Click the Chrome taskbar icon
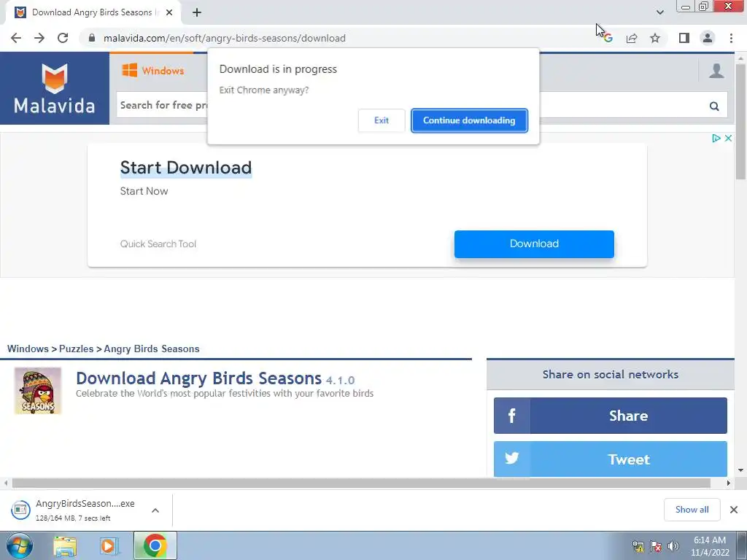The image size is (747, 560). pyautogui.click(x=155, y=545)
